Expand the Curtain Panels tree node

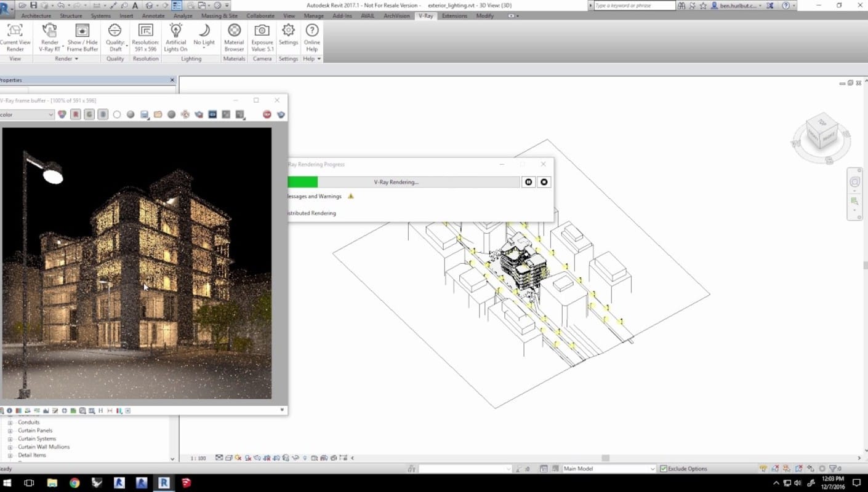click(10, 430)
